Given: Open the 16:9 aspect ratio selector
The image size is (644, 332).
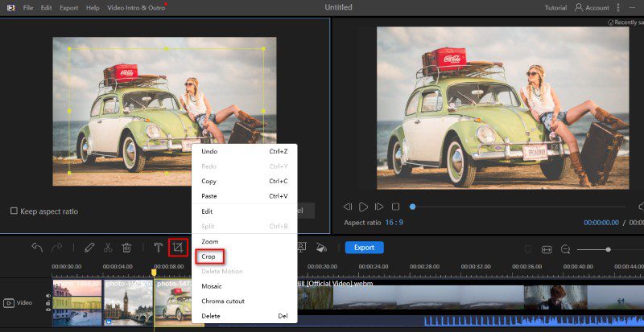Looking at the screenshot, I should click(x=394, y=222).
